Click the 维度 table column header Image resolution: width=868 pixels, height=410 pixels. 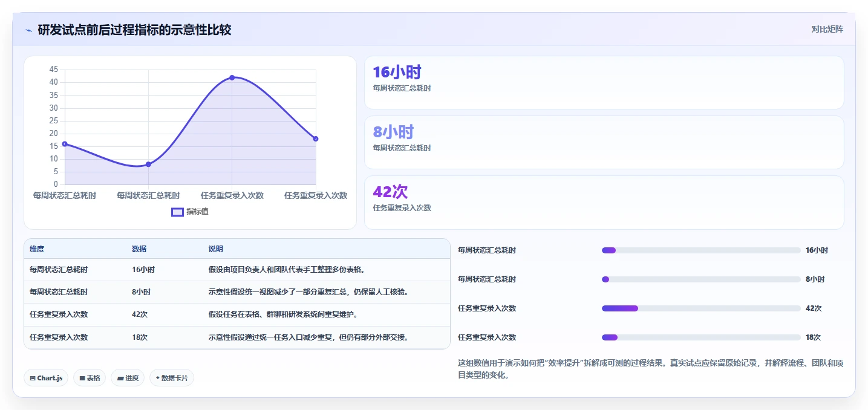37,249
